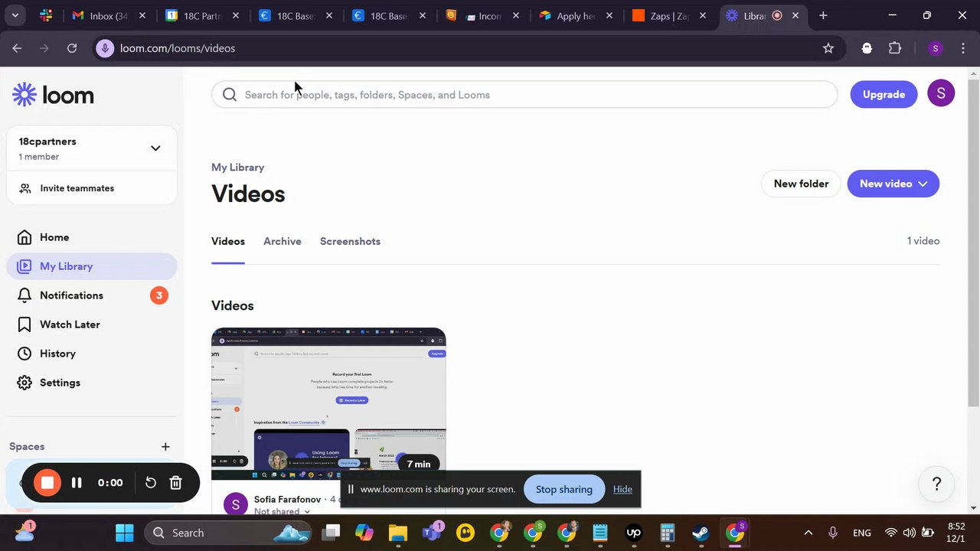
Task: Expand the 18cpartners workspace dropdown
Action: pos(155,148)
